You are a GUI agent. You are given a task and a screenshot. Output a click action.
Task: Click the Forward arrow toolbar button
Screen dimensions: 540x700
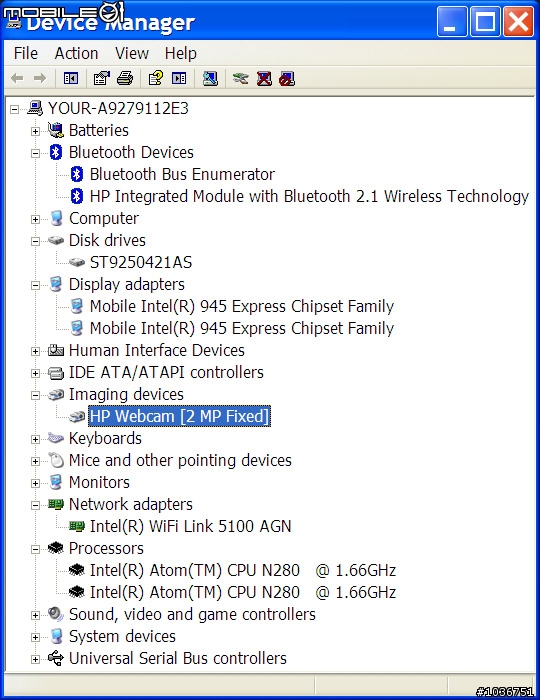(40, 79)
